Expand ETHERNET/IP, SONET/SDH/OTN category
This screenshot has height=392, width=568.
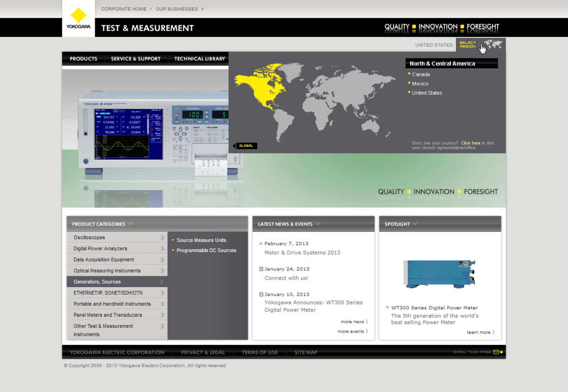[117, 293]
